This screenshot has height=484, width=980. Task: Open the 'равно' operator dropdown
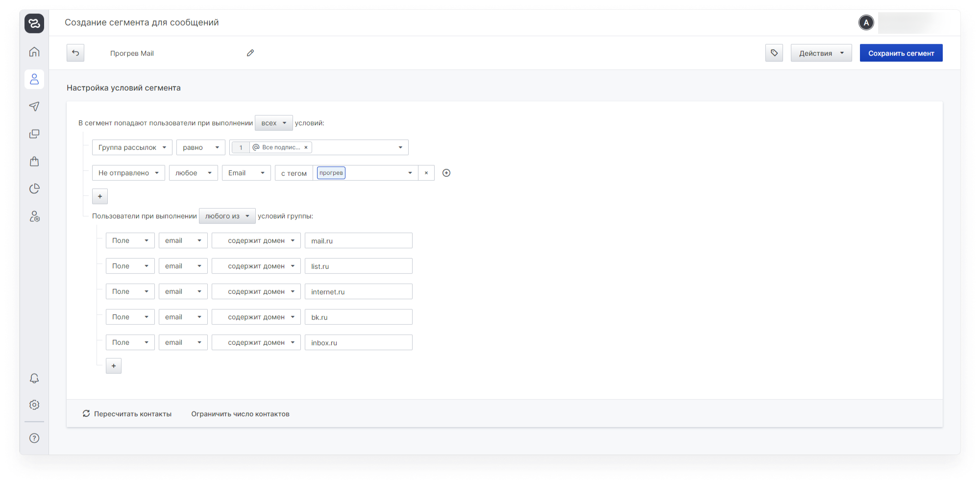[201, 147]
